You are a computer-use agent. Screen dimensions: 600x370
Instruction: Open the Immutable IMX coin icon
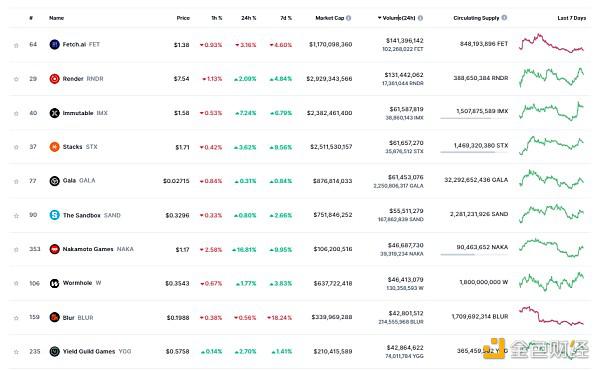click(55, 113)
